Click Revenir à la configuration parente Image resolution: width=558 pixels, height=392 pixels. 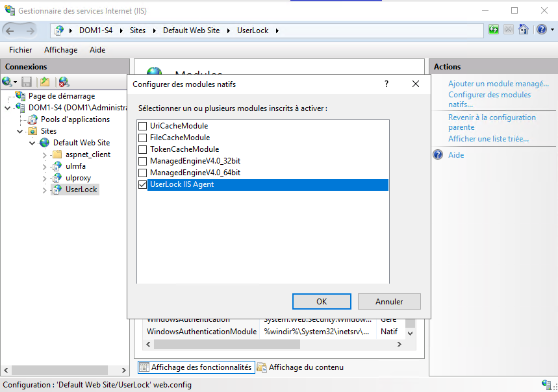pos(492,122)
